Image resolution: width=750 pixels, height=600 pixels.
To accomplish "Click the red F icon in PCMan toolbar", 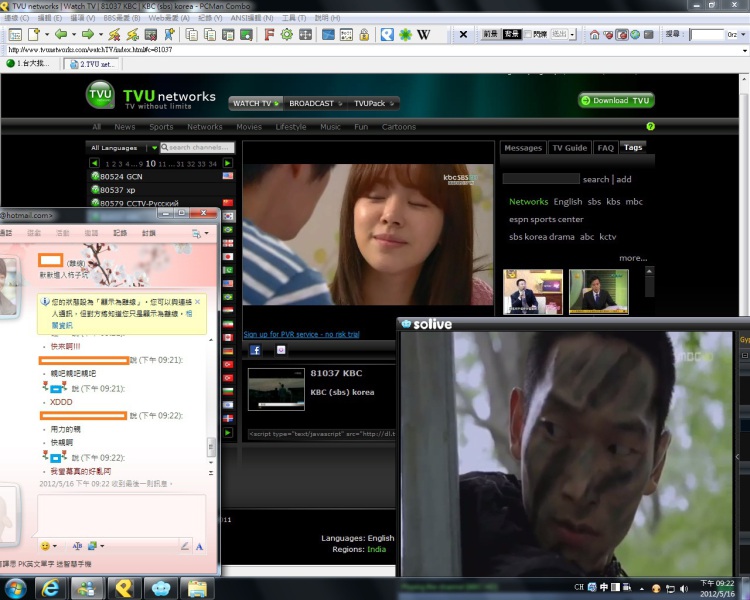I will pyautogui.click(x=269, y=34).
